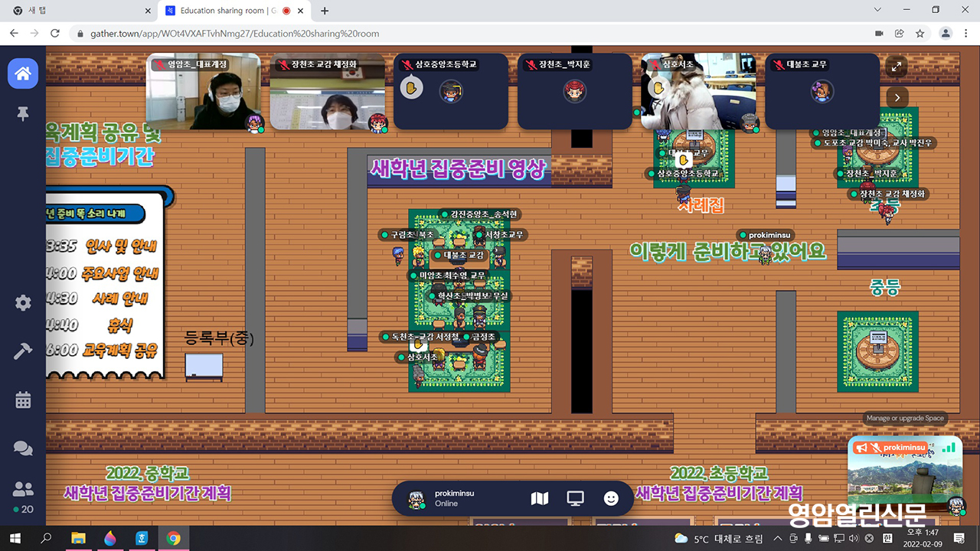Open Settings gear in Gather sidebar
This screenshot has width=980, height=551.
tap(23, 303)
